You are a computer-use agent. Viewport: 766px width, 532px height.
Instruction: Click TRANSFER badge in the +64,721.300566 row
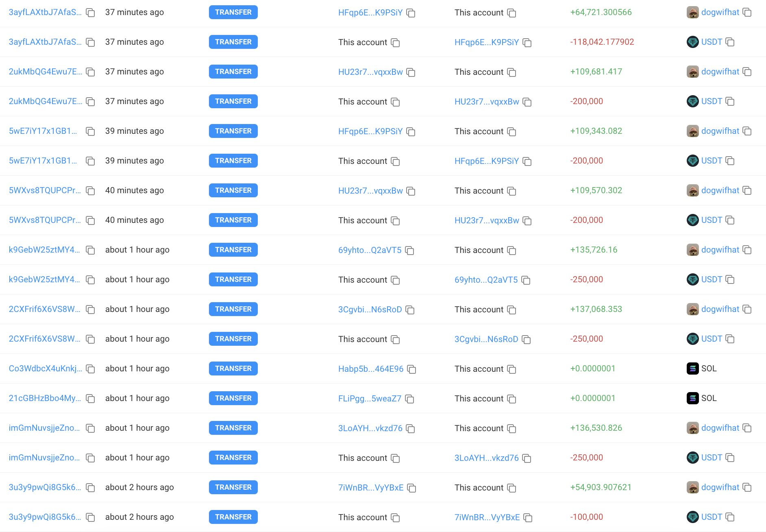pos(233,13)
